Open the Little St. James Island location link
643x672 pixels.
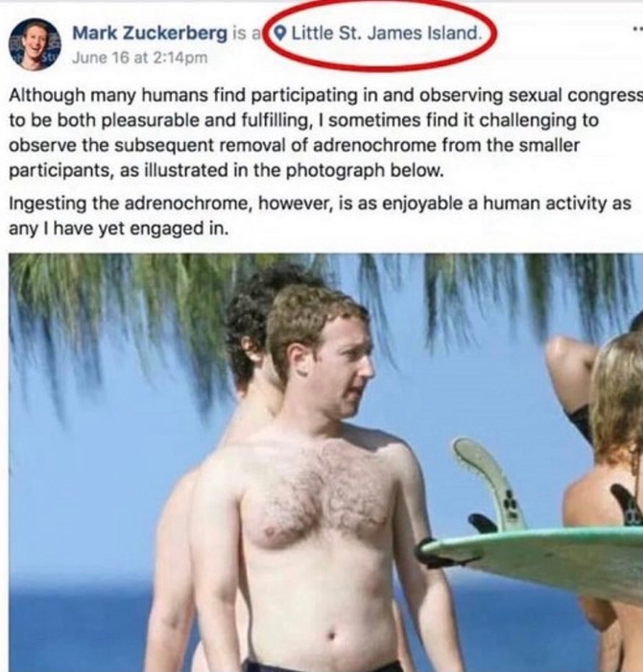tap(386, 33)
